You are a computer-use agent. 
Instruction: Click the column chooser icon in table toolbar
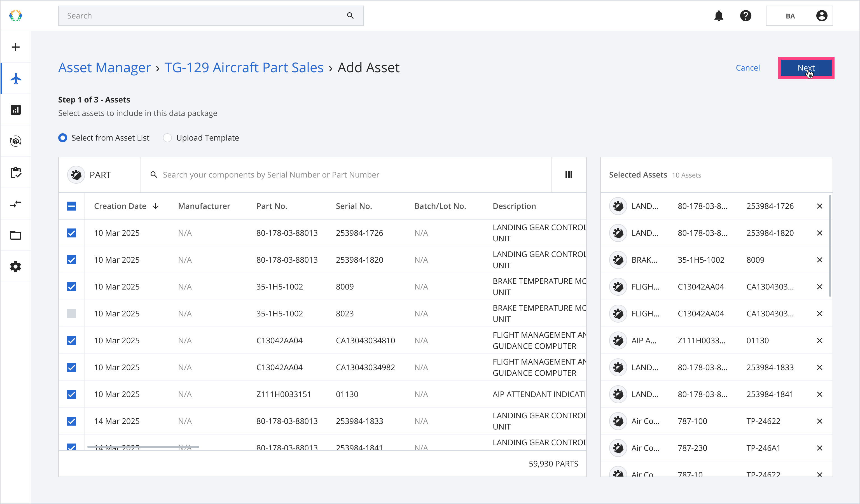tap(569, 175)
